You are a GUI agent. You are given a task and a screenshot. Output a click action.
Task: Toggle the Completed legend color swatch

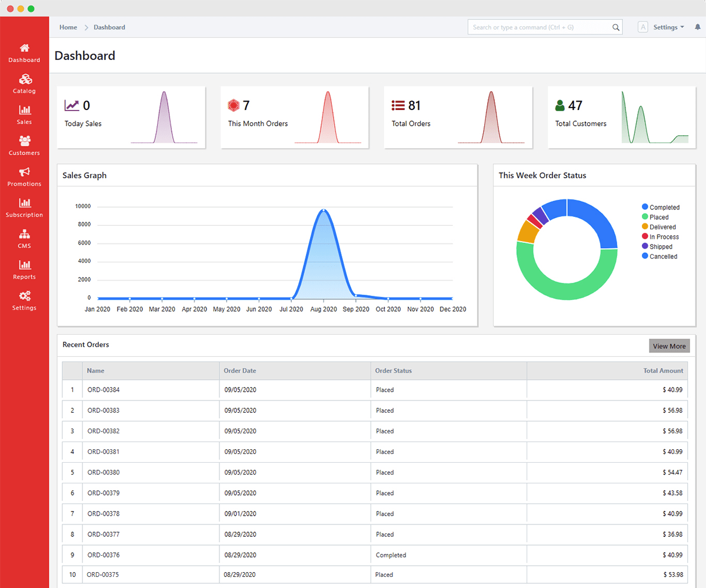point(645,207)
